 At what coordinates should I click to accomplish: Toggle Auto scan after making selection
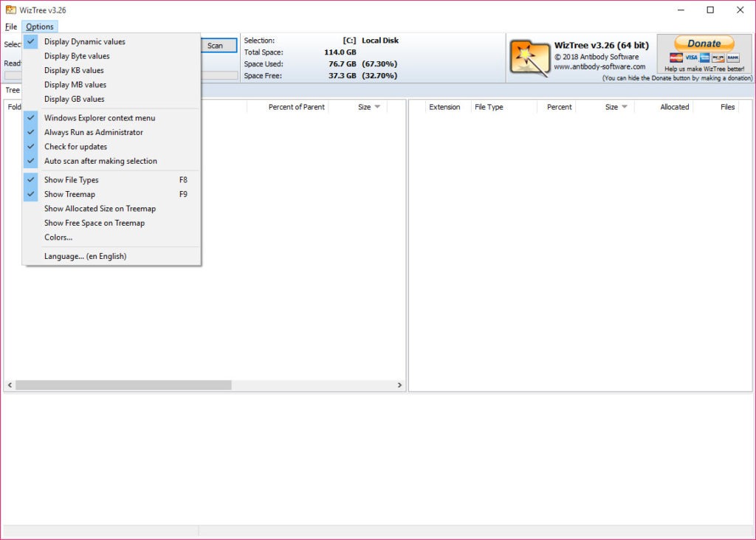pos(111,162)
